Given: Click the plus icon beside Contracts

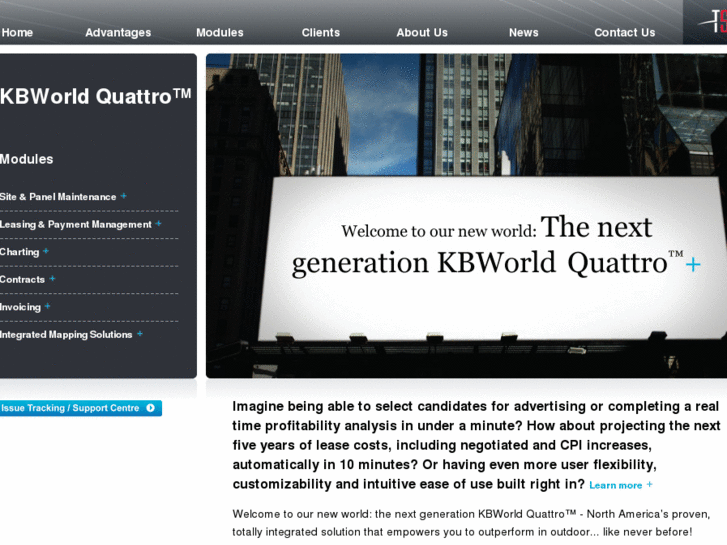Looking at the screenshot, I should 52,279.
